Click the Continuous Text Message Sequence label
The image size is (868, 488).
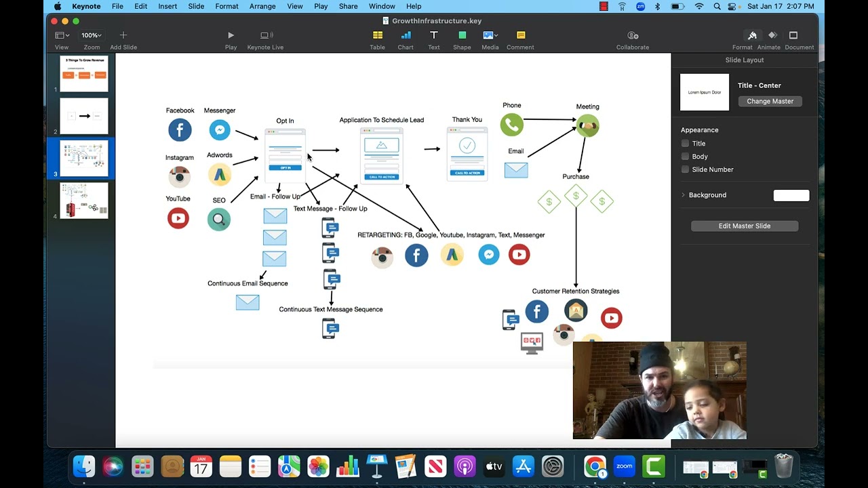[331, 309]
